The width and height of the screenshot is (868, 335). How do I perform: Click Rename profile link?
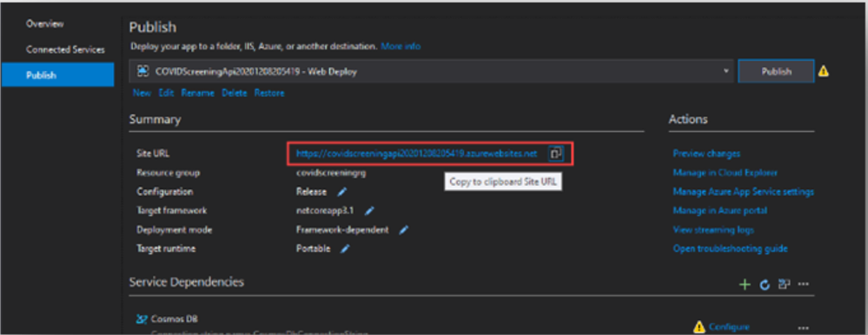[197, 93]
